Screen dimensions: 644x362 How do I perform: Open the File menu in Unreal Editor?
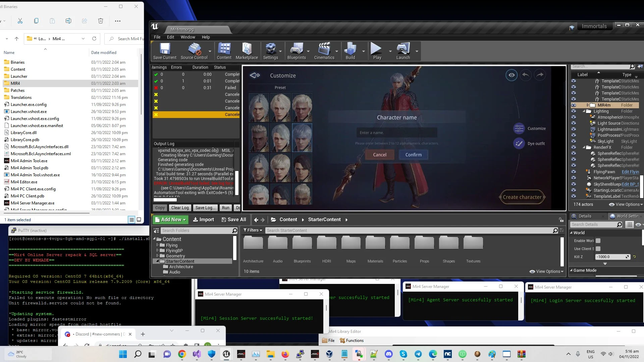157,37
